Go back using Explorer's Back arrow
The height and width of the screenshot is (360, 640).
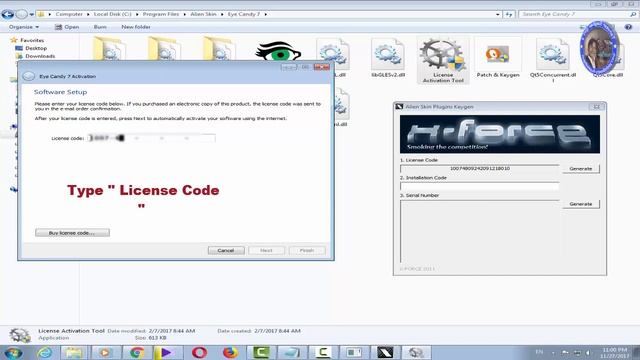point(7,14)
